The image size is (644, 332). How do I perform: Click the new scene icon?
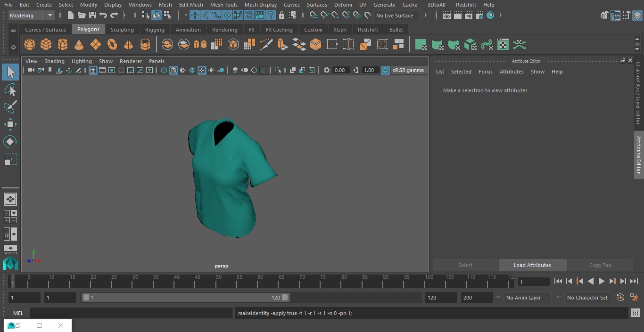point(70,16)
